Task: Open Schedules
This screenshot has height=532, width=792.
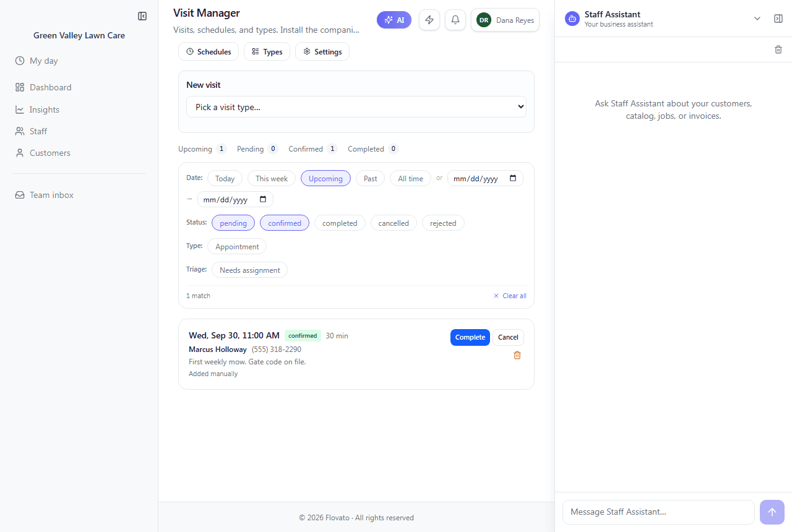Action: [209, 51]
